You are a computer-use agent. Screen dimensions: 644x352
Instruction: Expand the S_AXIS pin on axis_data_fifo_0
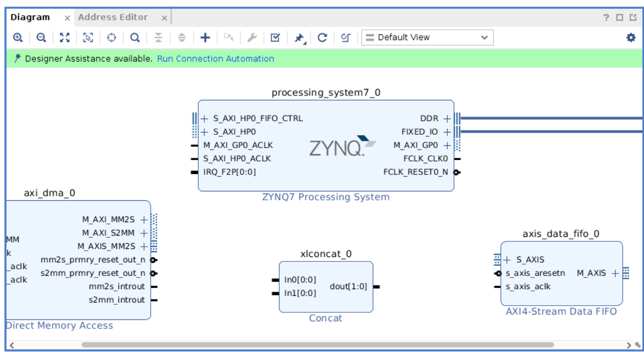click(x=507, y=259)
